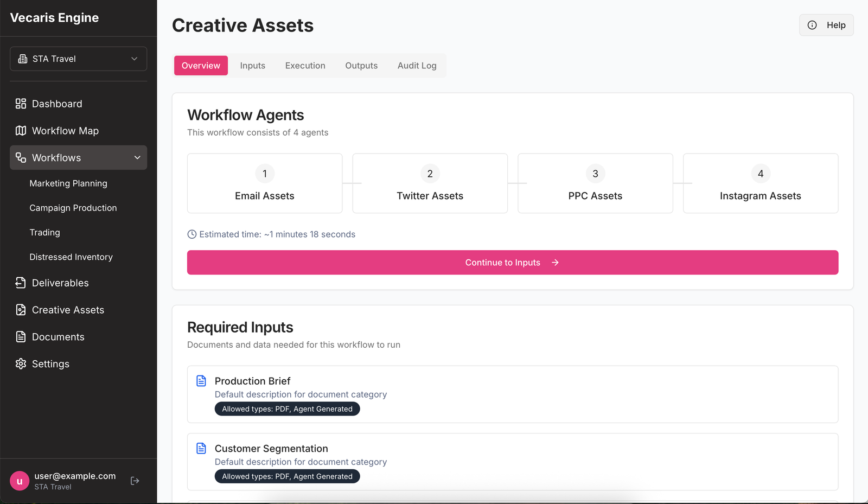Click the info icon inside the Help button

812,25
